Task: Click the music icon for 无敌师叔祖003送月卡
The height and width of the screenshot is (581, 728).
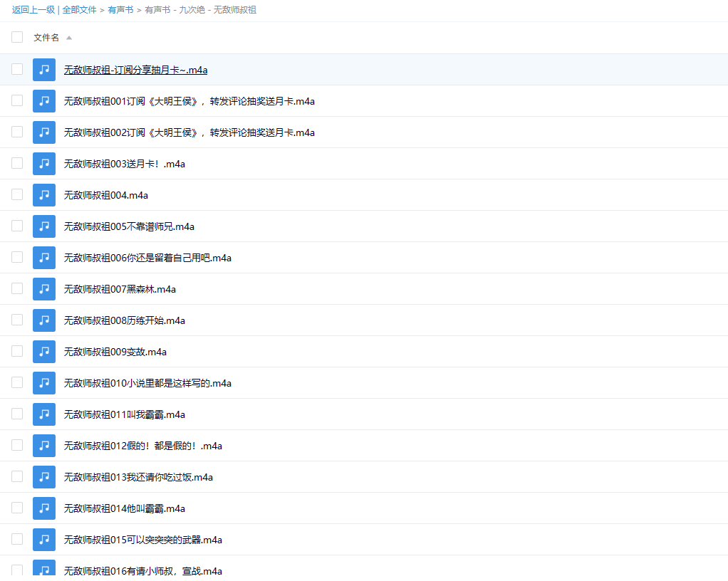Action: coord(44,164)
